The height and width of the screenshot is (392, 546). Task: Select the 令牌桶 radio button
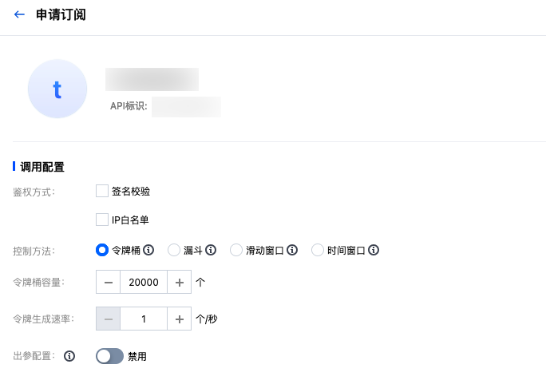pyautogui.click(x=102, y=250)
